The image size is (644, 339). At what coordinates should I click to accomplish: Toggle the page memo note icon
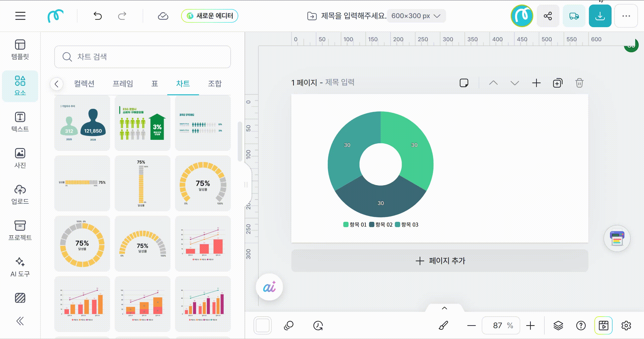[x=464, y=83]
